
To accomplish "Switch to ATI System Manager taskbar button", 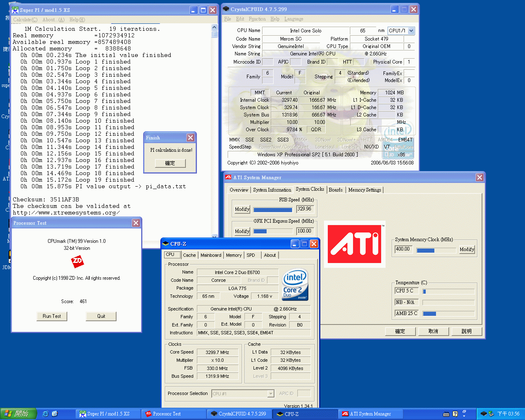I will coord(371,414).
